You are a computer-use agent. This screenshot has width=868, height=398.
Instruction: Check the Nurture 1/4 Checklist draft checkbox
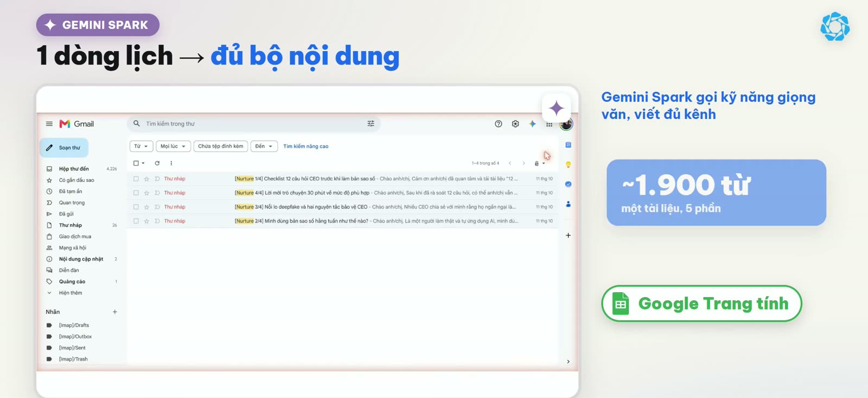pyautogui.click(x=136, y=179)
